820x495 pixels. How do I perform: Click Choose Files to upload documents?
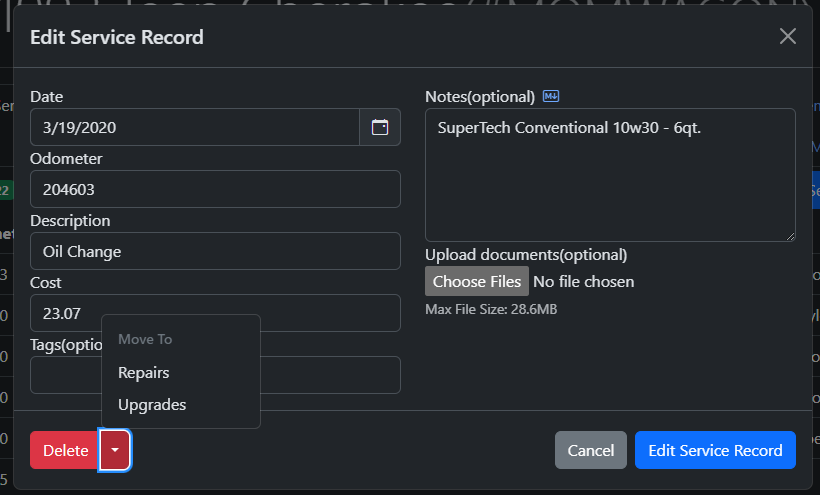[476, 281]
